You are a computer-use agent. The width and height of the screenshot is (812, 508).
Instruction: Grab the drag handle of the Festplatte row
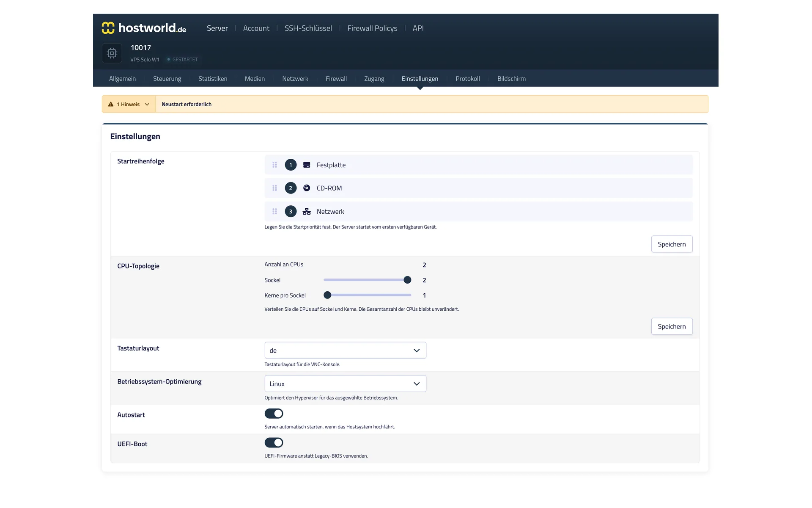click(274, 165)
